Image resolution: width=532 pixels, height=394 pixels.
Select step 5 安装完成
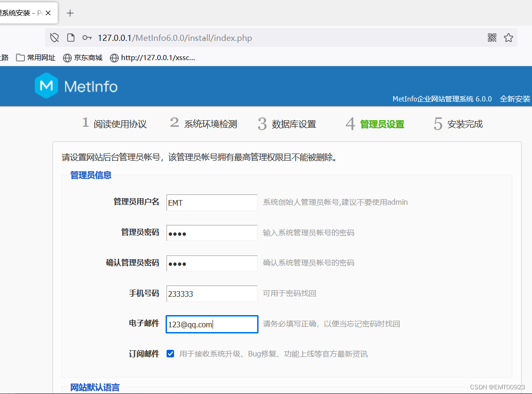(458, 124)
